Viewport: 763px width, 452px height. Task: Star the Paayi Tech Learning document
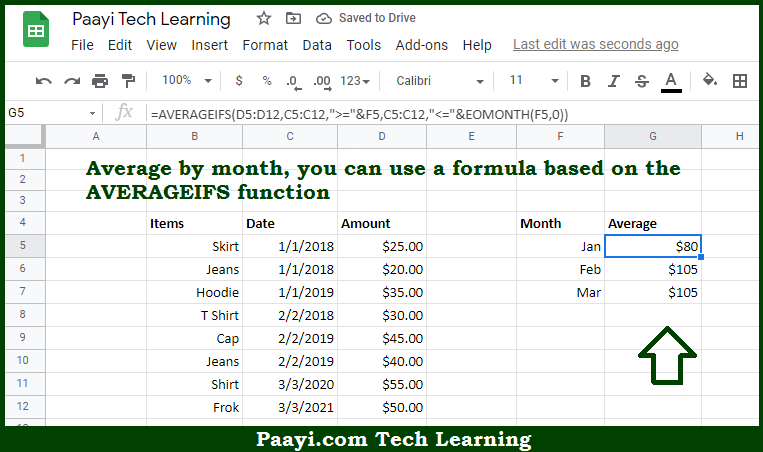[264, 18]
